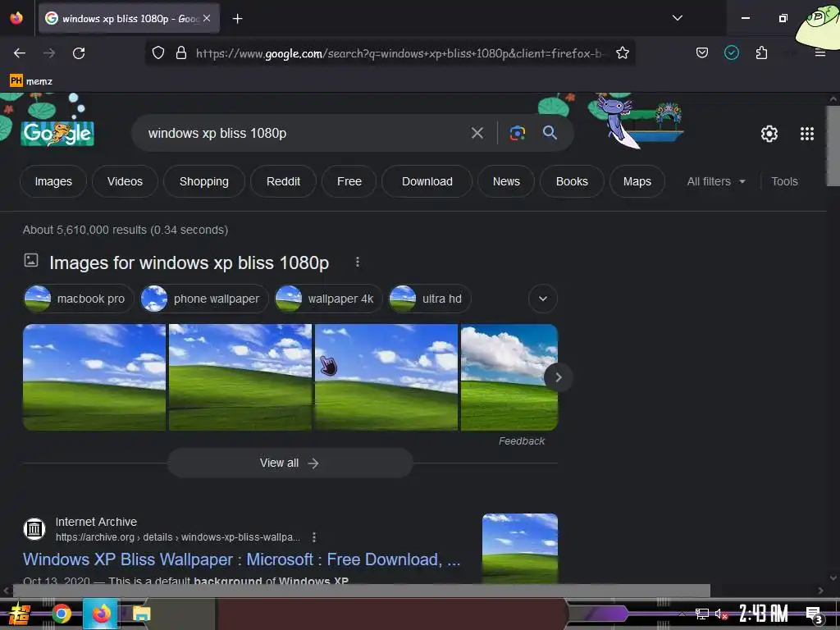Open the taskbar Start button
Screen dimensions: 840x630
tap(19, 614)
